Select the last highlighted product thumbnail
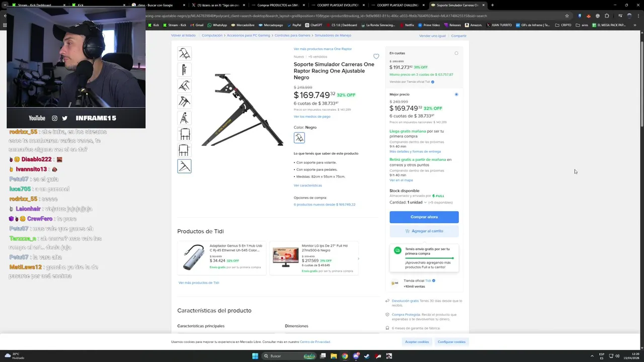The image size is (644, 362). coord(184,166)
